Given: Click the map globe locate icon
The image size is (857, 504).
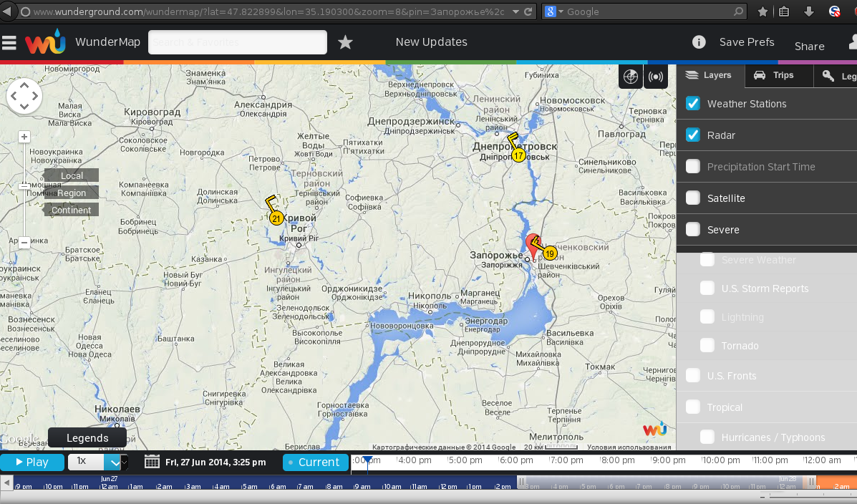Looking at the screenshot, I should (630, 77).
